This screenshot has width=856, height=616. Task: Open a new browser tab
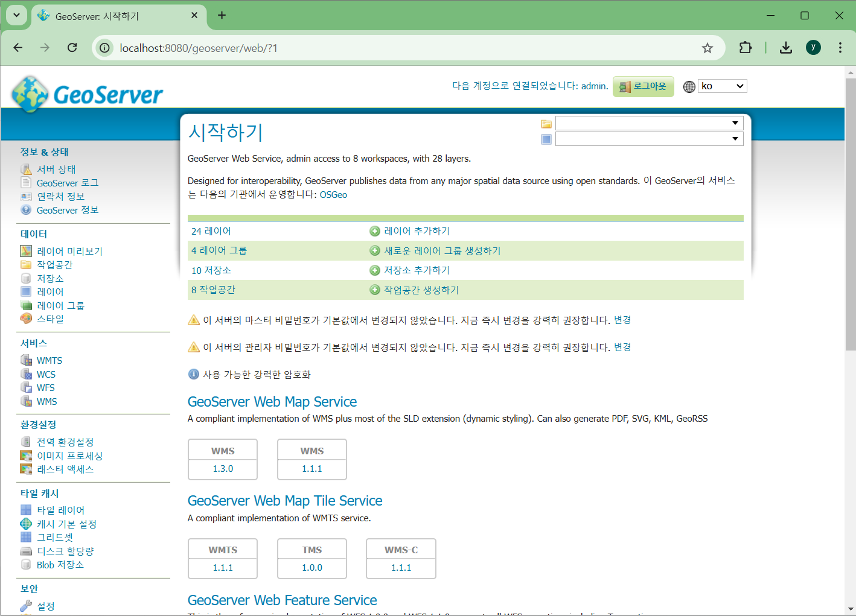(222, 16)
